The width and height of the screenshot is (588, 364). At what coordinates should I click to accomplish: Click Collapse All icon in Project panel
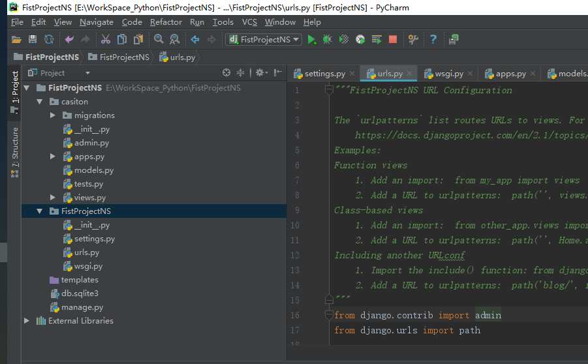click(240, 72)
